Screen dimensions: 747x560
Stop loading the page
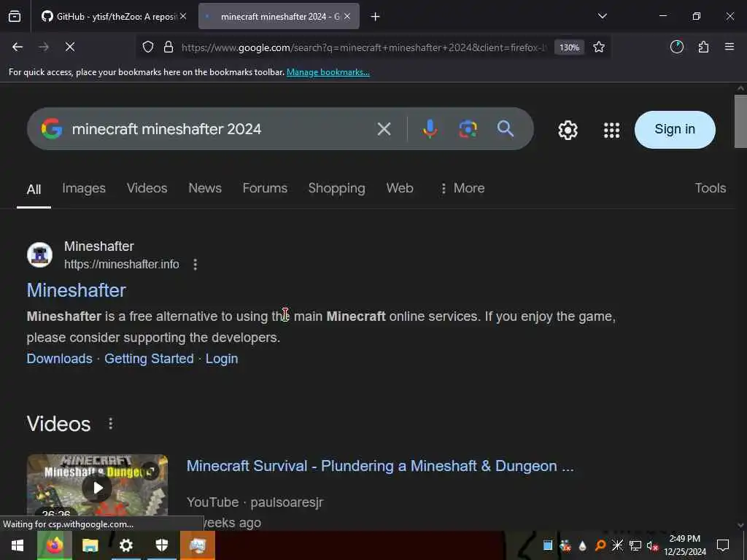pos(70,47)
